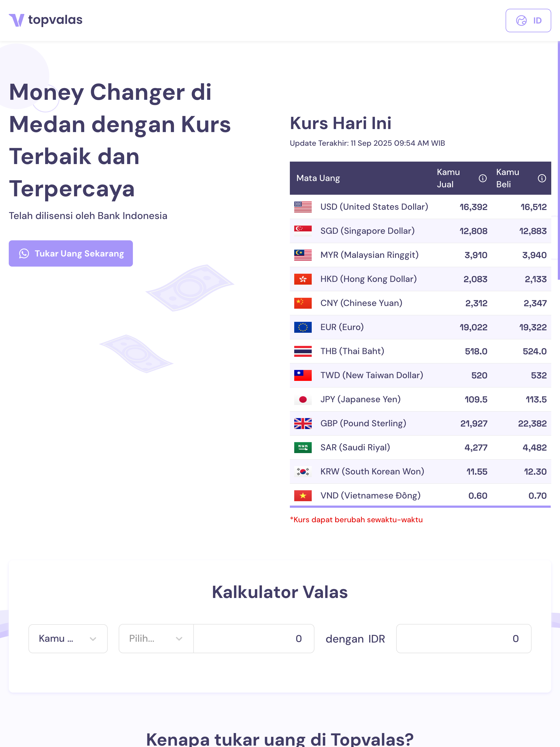Image resolution: width=560 pixels, height=747 pixels.
Task: Click the Singapore flag icon
Action: 303,231
